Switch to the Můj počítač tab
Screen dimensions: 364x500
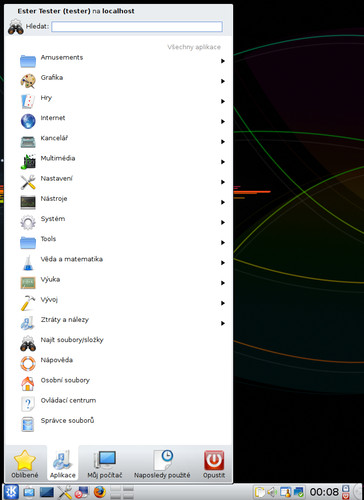105,463
